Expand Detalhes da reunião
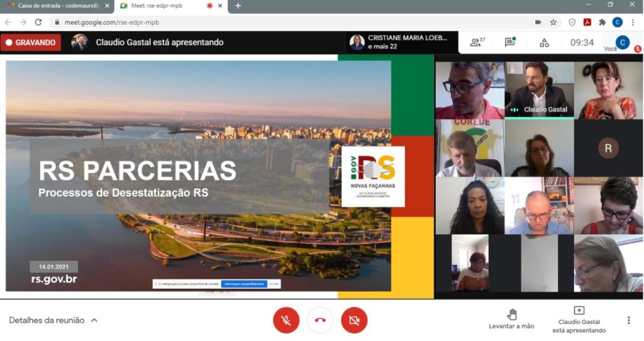644x341 pixels. [53, 320]
